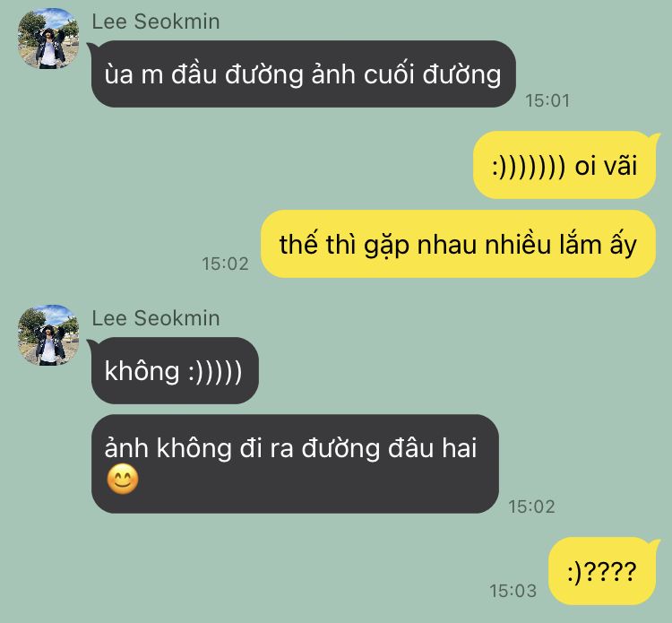The height and width of the screenshot is (623, 672).
Task: Open Lee Seokmin's avatar beside the first message
Action: pos(48,39)
